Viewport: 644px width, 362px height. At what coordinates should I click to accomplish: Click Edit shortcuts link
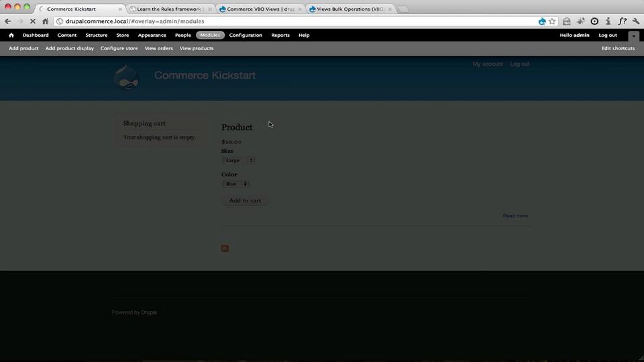[618, 49]
